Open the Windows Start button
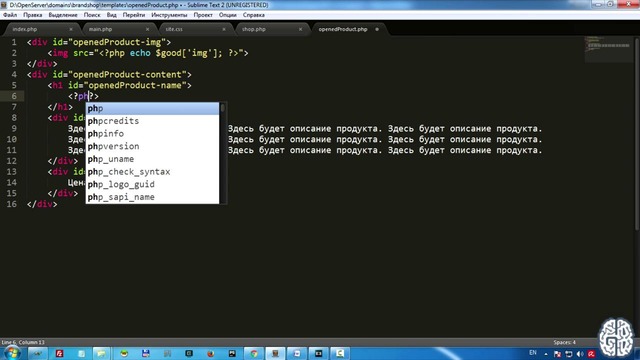640x360 pixels. coord(12,353)
